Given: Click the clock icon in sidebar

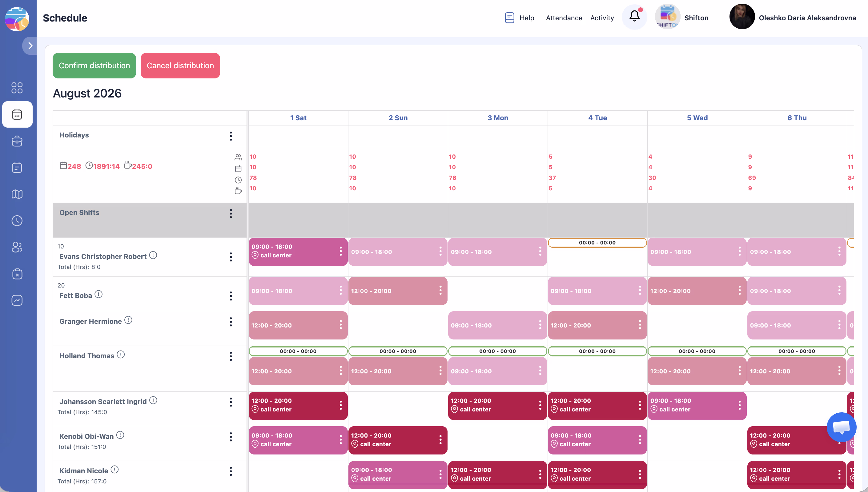Looking at the screenshot, I should [17, 221].
